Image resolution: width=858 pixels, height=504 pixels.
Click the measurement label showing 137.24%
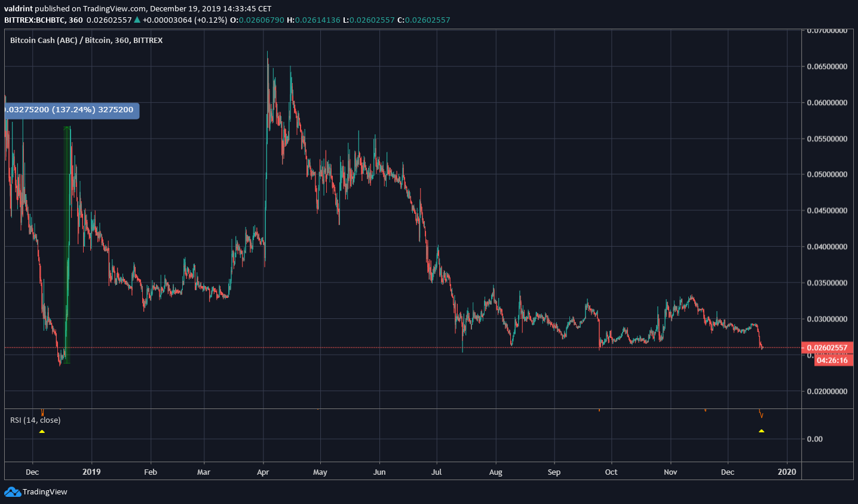click(70, 110)
